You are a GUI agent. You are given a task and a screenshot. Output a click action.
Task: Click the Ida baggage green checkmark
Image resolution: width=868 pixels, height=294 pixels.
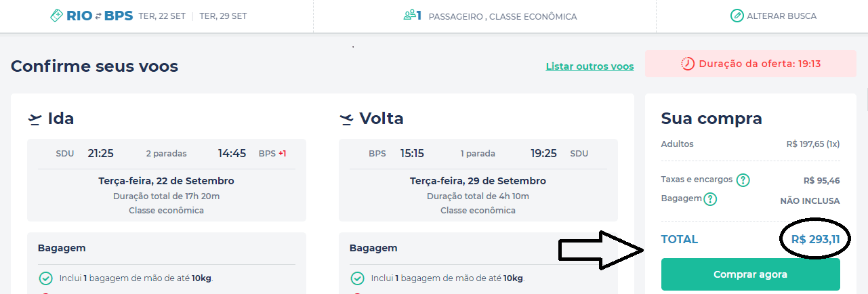tap(46, 278)
